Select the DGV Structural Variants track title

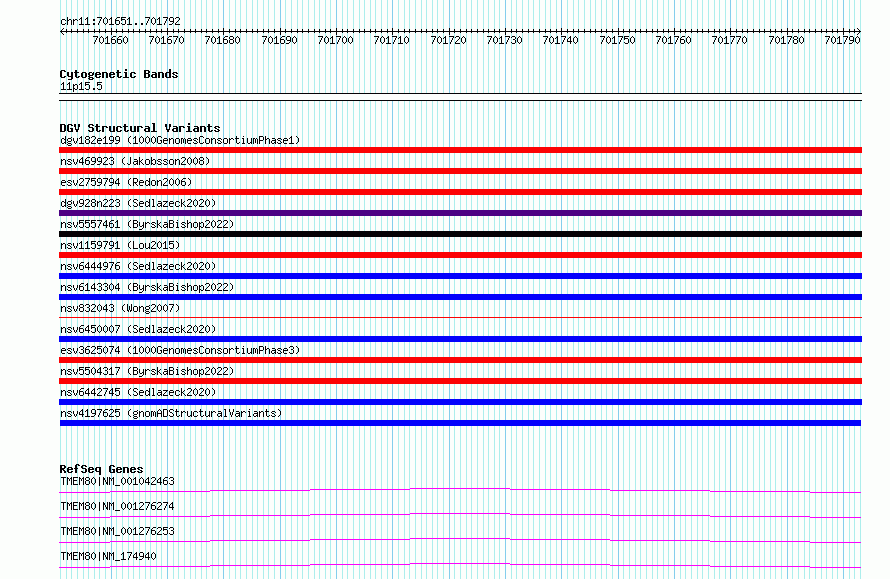click(140, 128)
